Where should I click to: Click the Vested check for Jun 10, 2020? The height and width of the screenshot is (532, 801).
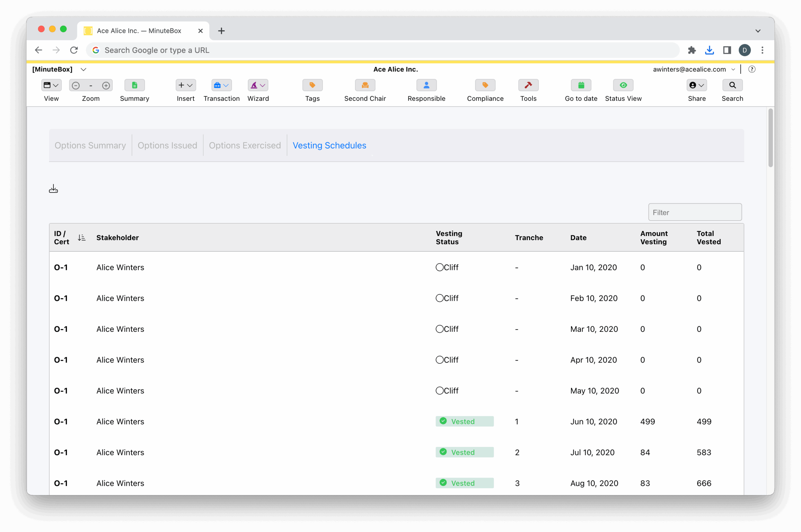(443, 421)
